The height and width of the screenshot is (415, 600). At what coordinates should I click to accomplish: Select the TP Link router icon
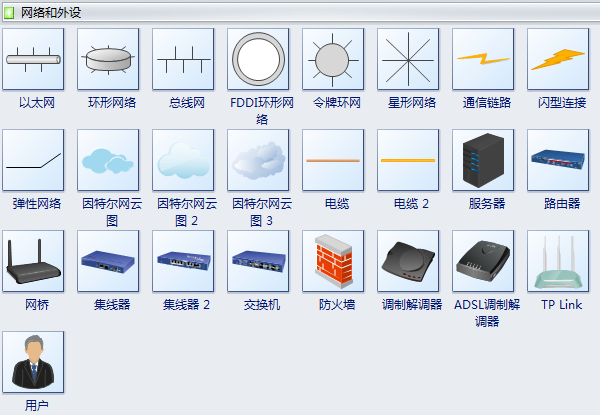pyautogui.click(x=558, y=261)
